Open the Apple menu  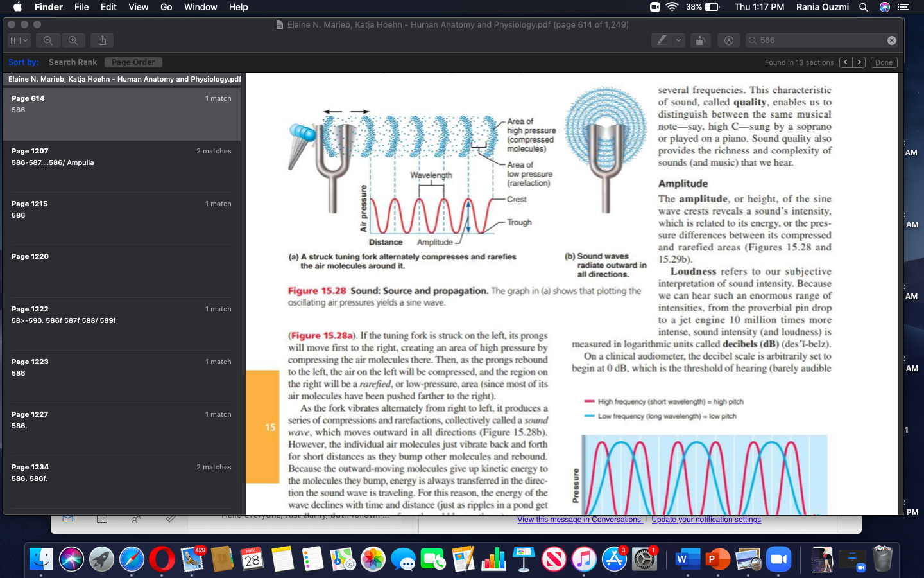[x=17, y=7]
